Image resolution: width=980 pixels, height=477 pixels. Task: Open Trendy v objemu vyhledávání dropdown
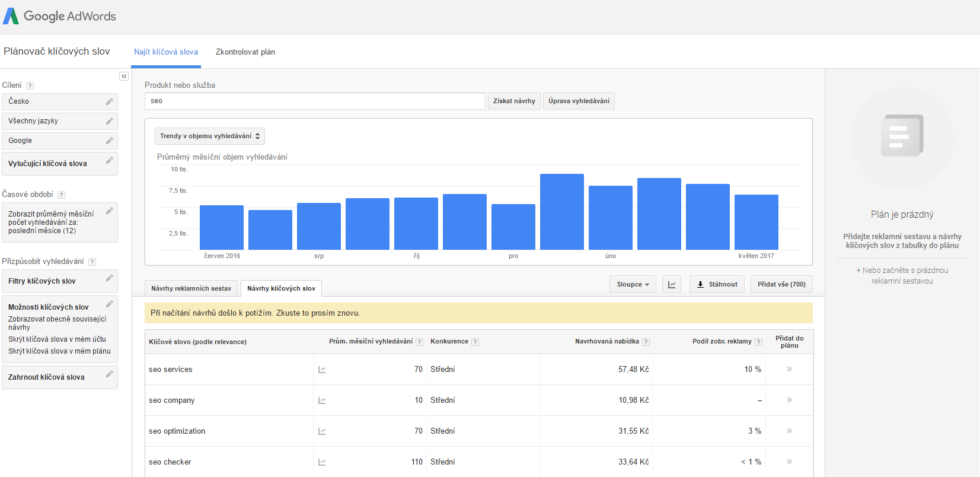click(x=210, y=136)
